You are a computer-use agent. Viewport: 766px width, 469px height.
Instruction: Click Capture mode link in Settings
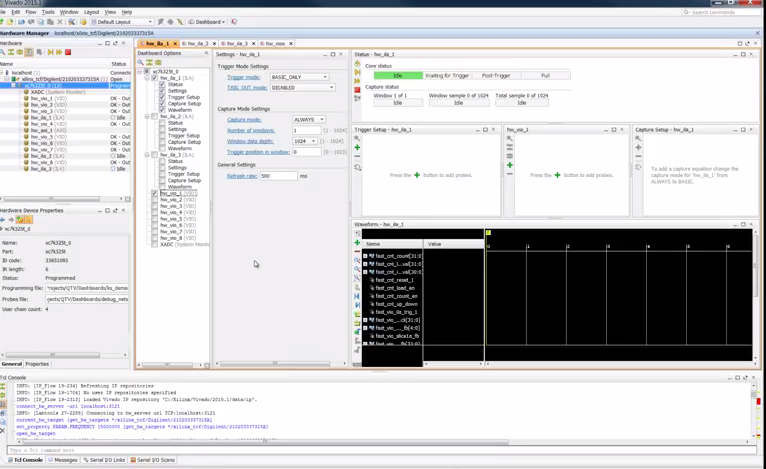click(244, 120)
